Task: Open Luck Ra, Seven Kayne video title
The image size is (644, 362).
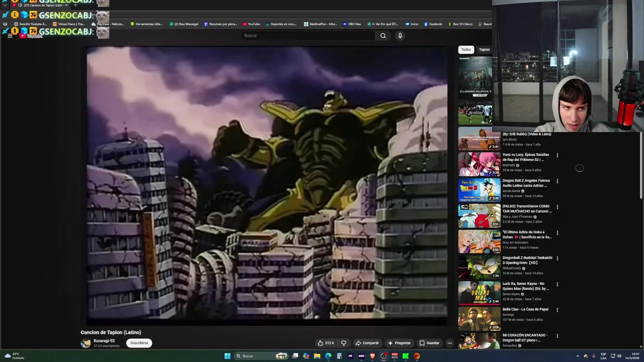Action: point(526,286)
